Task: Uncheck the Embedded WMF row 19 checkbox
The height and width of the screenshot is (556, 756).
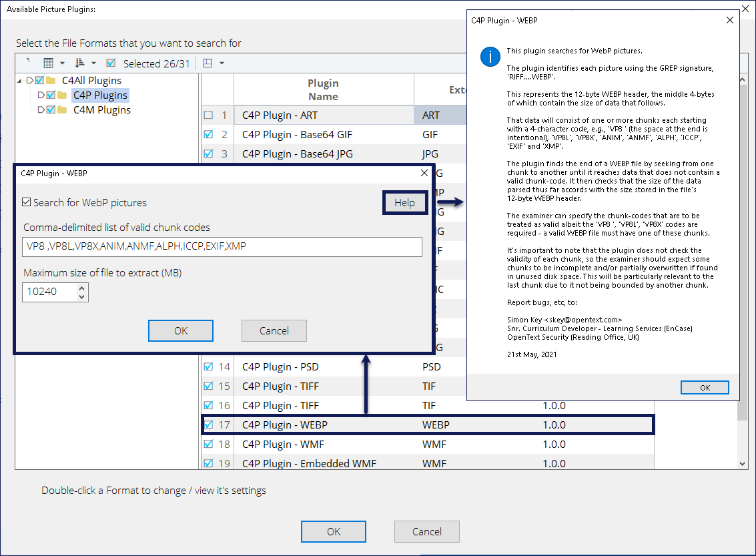Action: pos(208,463)
